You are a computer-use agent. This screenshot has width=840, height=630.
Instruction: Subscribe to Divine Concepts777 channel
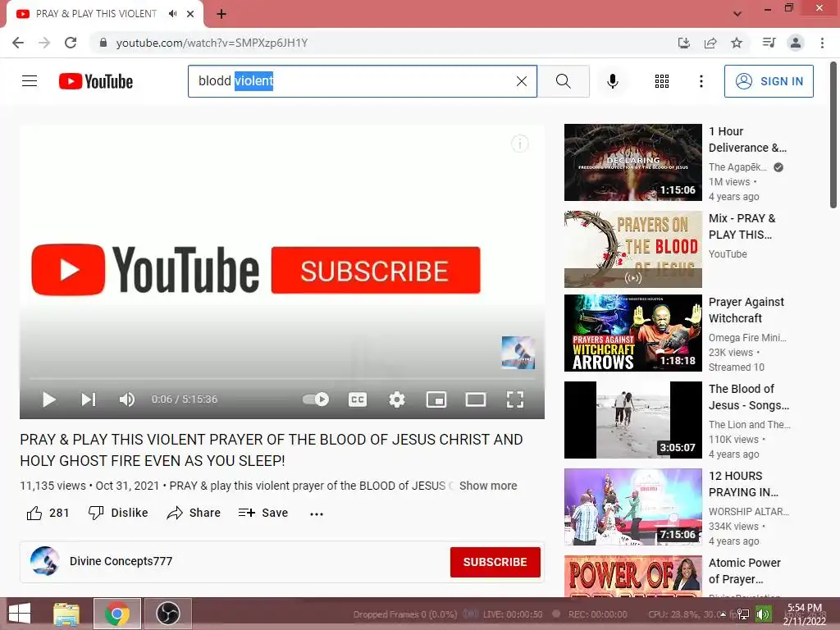(x=495, y=562)
